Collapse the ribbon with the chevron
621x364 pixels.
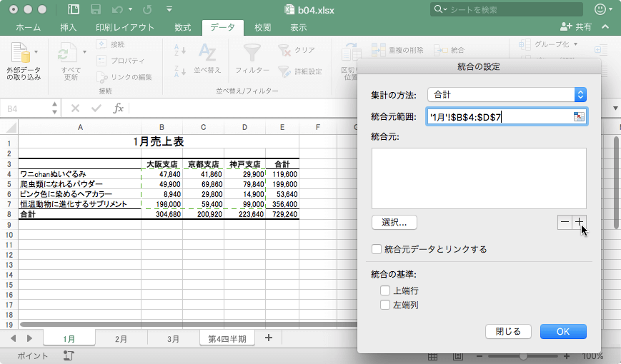605,27
